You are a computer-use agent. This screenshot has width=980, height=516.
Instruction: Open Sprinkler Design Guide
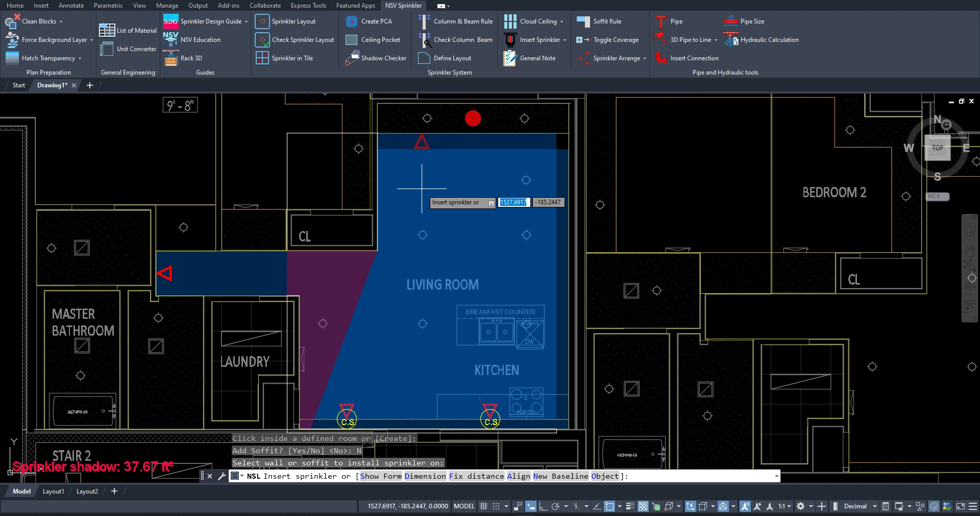click(x=205, y=21)
